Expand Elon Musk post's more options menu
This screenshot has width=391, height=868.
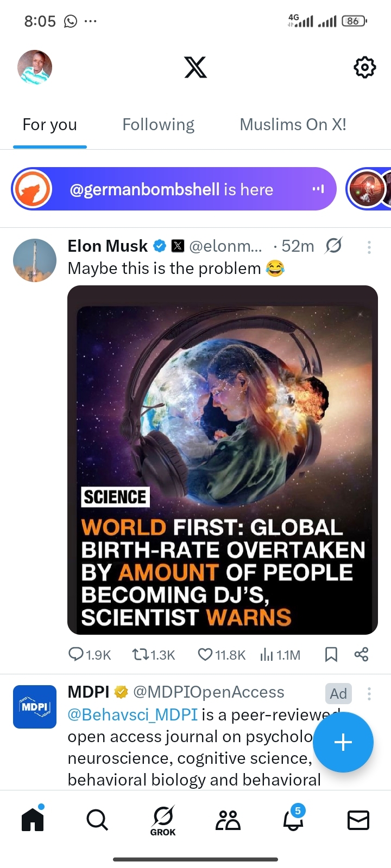click(369, 247)
